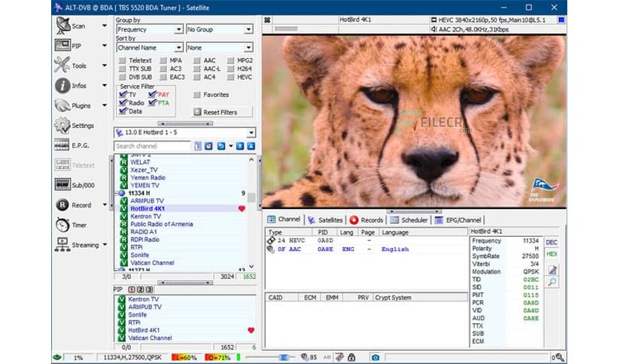Check the H264 codec filter

click(231, 68)
